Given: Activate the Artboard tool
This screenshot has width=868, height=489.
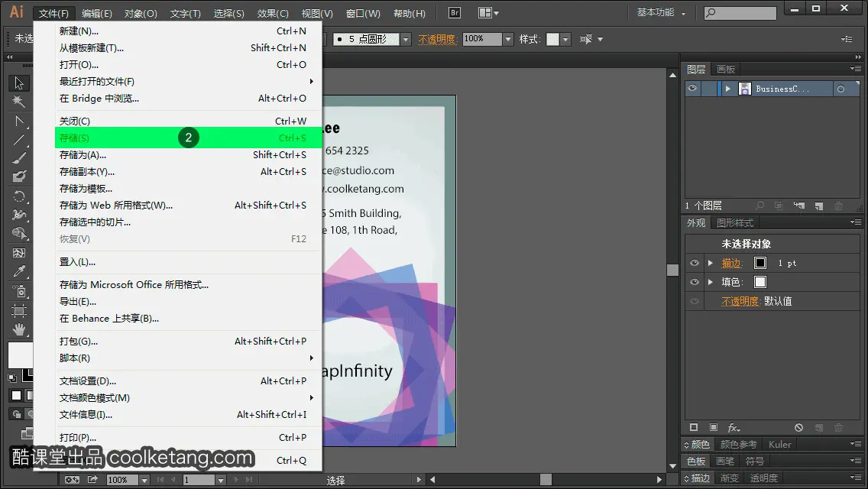Looking at the screenshot, I should pyautogui.click(x=19, y=311).
